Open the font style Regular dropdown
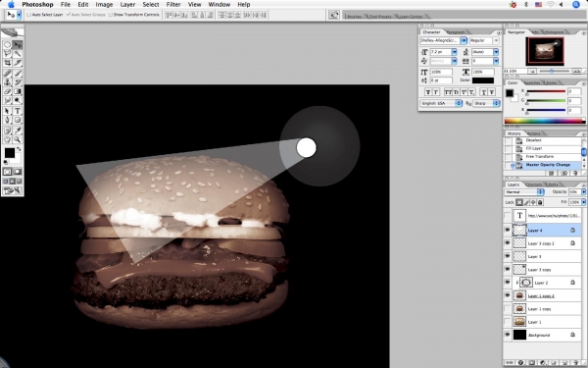This screenshot has width=588, height=368. pyautogui.click(x=496, y=40)
